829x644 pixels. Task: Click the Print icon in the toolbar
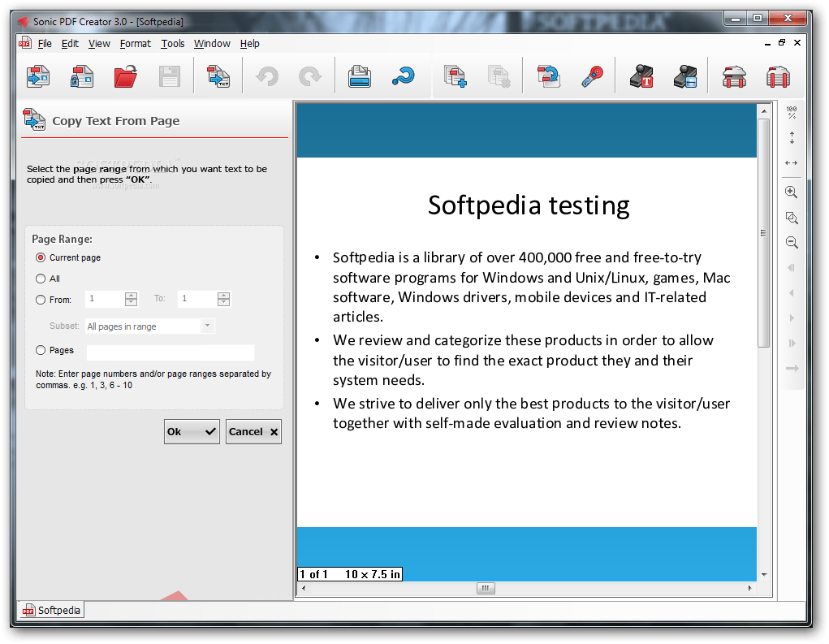(x=360, y=77)
